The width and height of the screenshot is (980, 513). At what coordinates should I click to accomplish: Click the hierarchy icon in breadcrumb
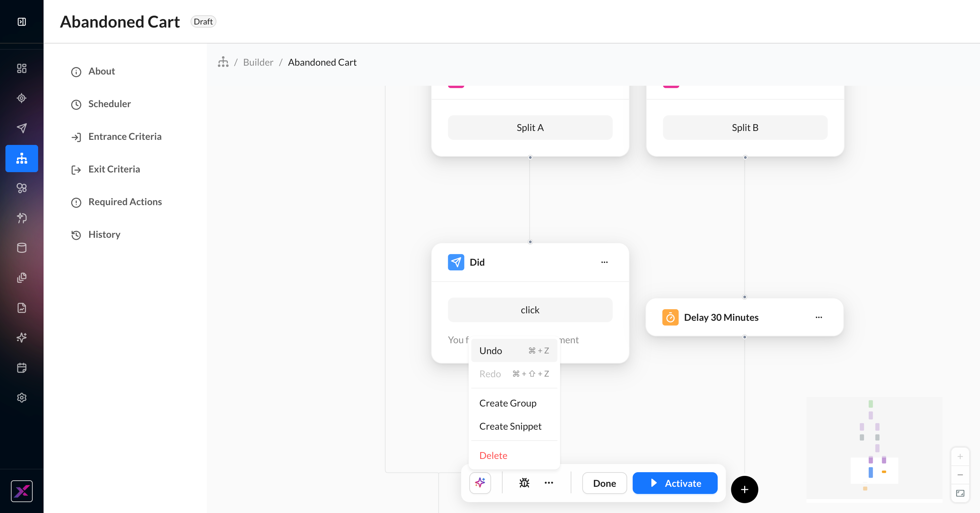[223, 62]
